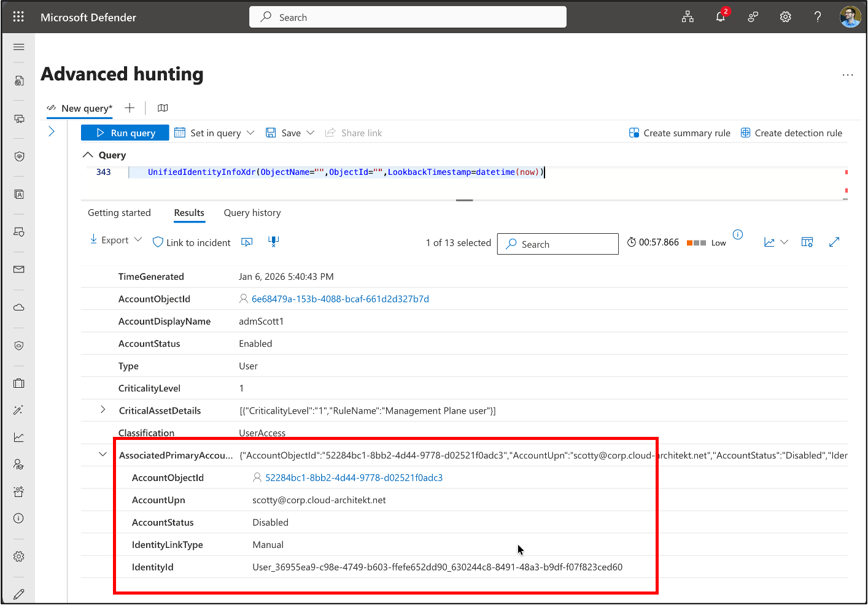Switch to Getting started tab
The image size is (868, 605).
pyautogui.click(x=119, y=213)
